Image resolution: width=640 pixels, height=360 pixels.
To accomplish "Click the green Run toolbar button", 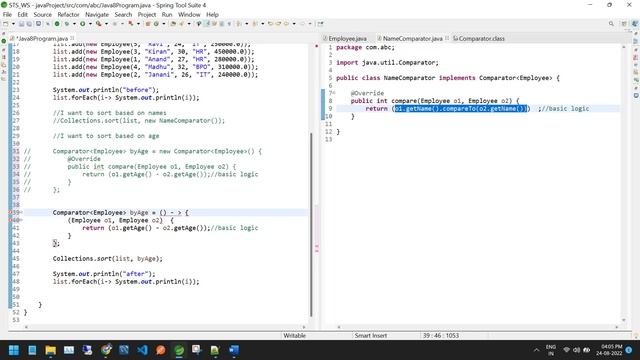I will coord(82,24).
